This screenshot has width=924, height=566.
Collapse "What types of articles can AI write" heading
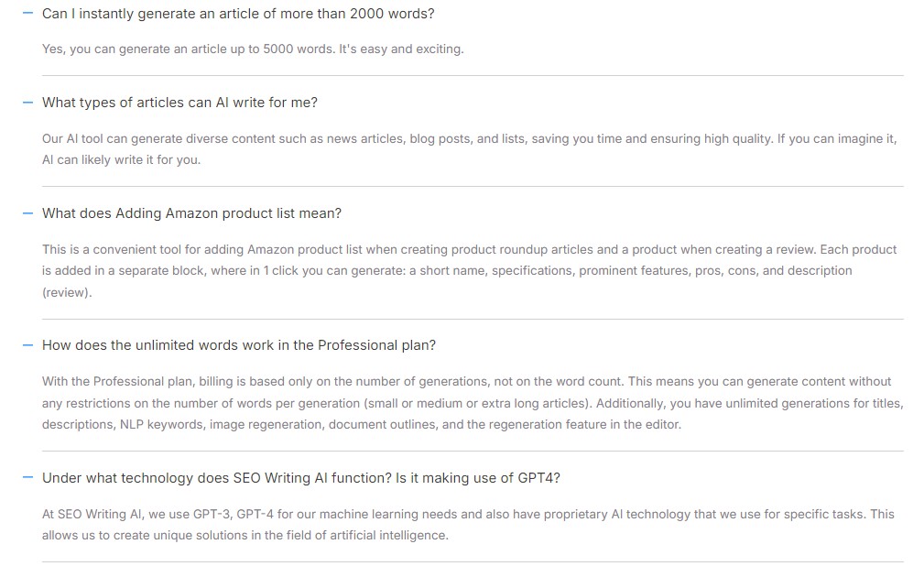click(179, 103)
